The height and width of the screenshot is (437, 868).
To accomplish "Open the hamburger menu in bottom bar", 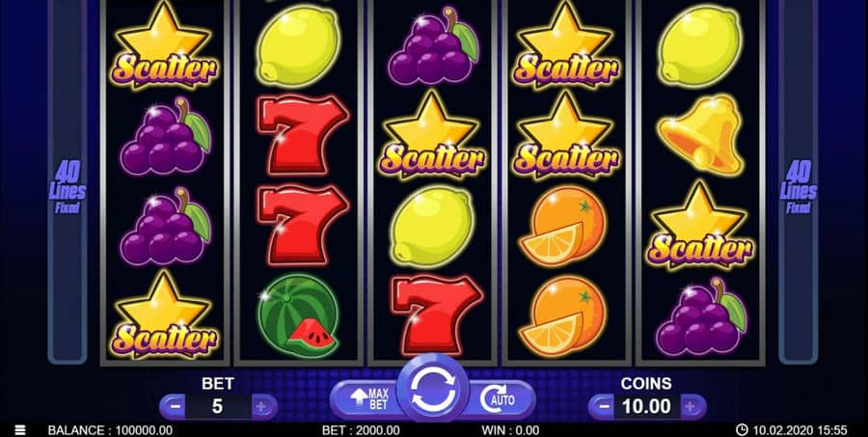I will (20, 430).
